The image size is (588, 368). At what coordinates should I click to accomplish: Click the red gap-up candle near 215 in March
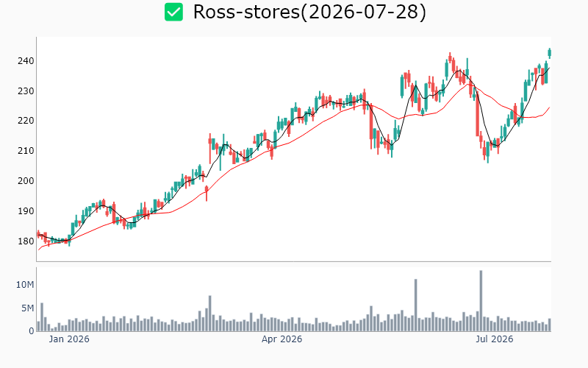tap(210, 148)
